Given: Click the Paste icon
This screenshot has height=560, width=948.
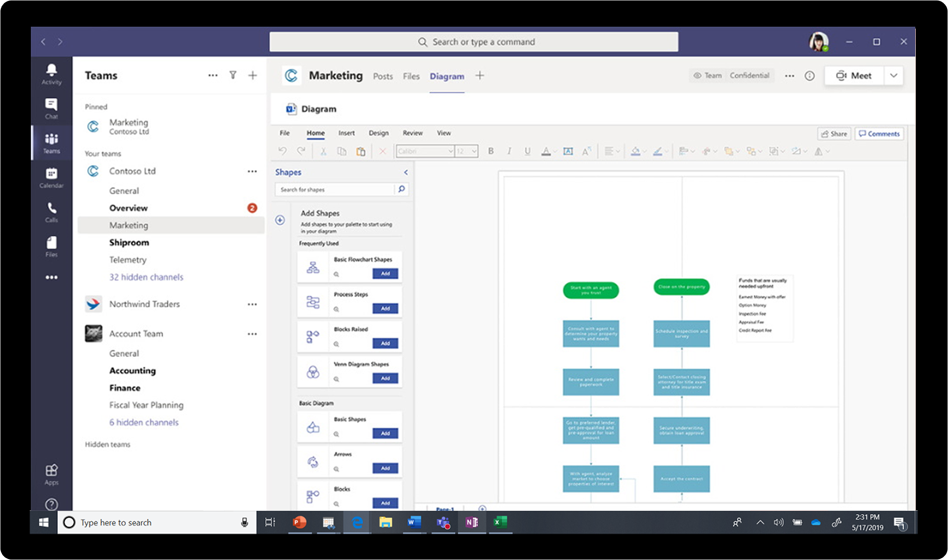Looking at the screenshot, I should tap(361, 151).
